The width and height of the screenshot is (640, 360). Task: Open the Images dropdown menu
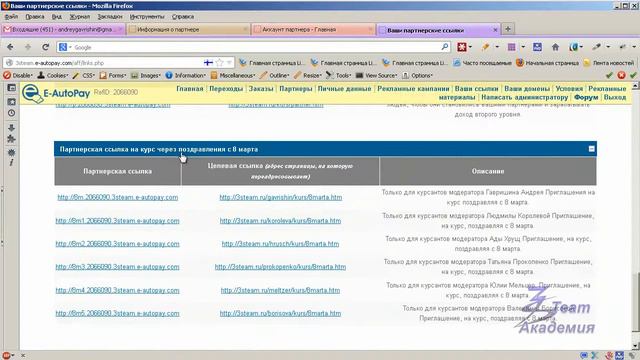click(x=146, y=76)
